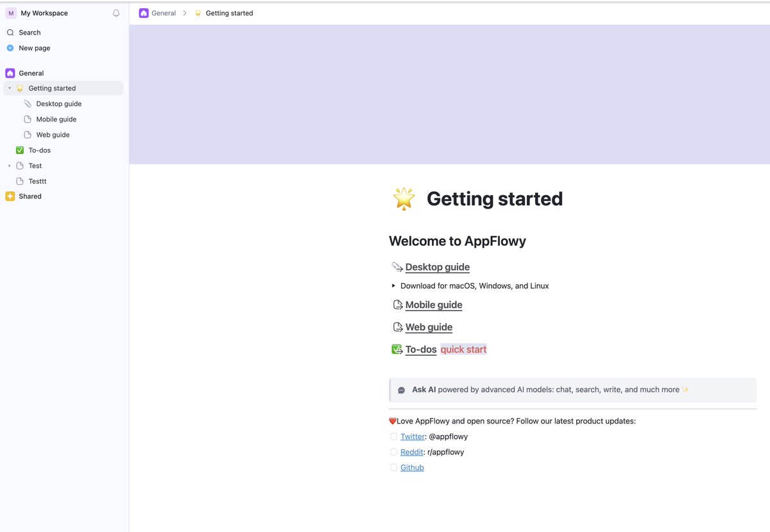Click the green check icon beside To-dos heading
770x532 pixels.
(397, 350)
